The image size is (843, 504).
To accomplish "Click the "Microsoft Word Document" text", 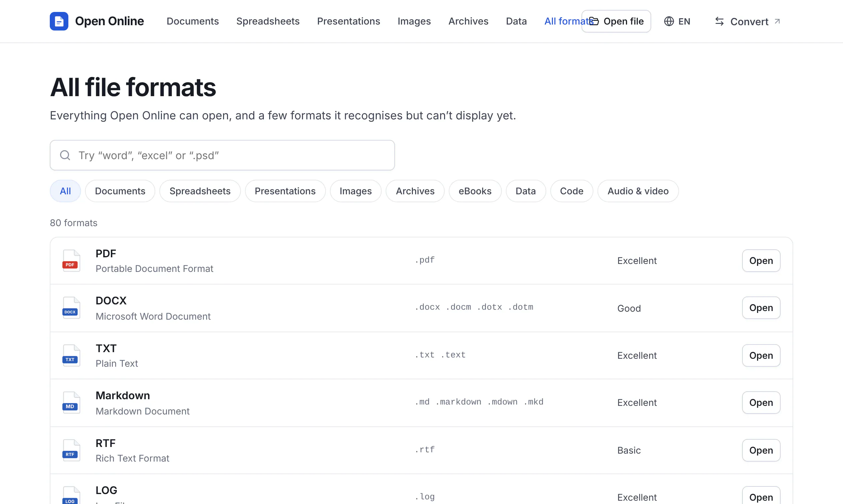I will tap(153, 316).
